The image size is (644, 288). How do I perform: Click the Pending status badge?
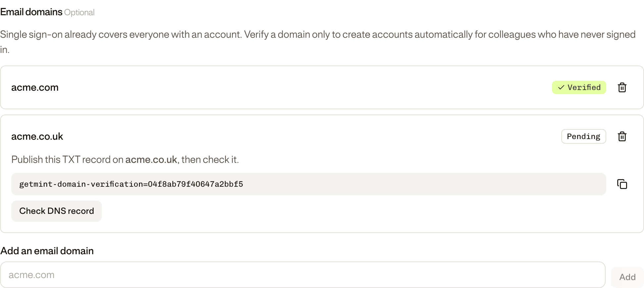click(x=583, y=136)
